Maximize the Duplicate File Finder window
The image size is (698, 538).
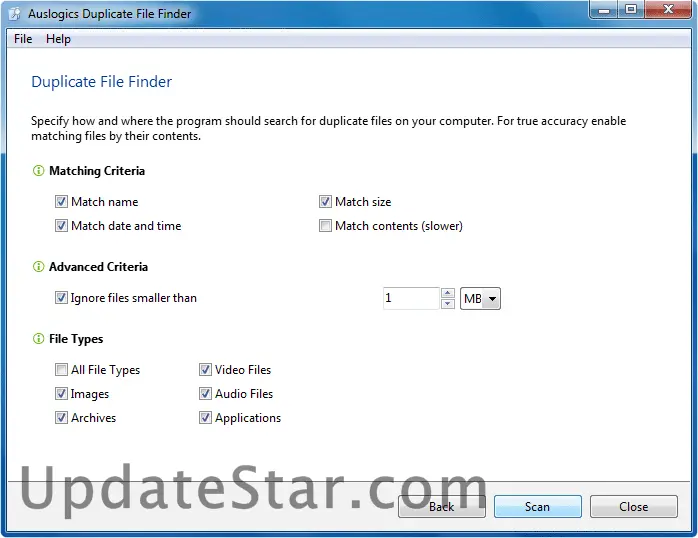(631, 10)
